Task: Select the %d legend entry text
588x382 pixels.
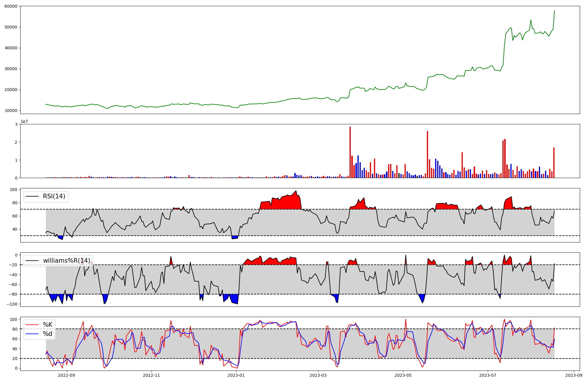Action: 48,334
